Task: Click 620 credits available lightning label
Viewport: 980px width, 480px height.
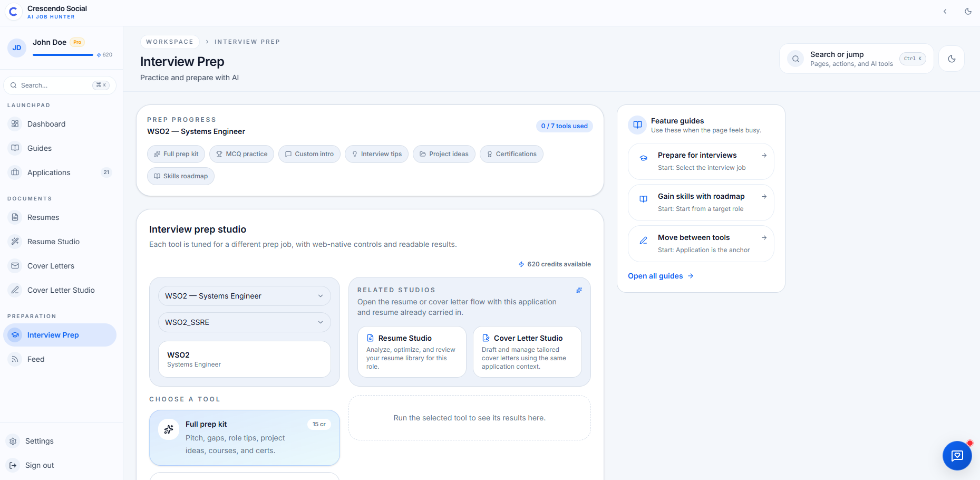Action: 555,264
